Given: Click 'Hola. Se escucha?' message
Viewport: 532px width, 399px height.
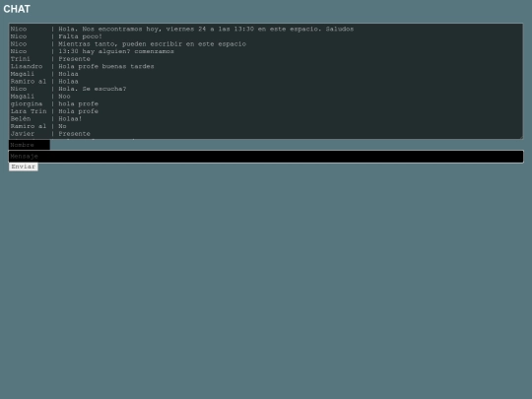Looking at the screenshot, I should coord(93,89).
